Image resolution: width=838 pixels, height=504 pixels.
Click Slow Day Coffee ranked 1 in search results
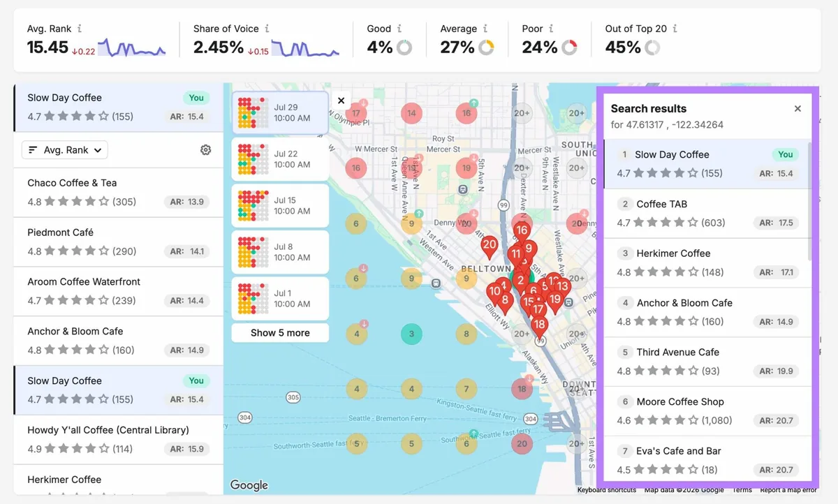tap(705, 163)
